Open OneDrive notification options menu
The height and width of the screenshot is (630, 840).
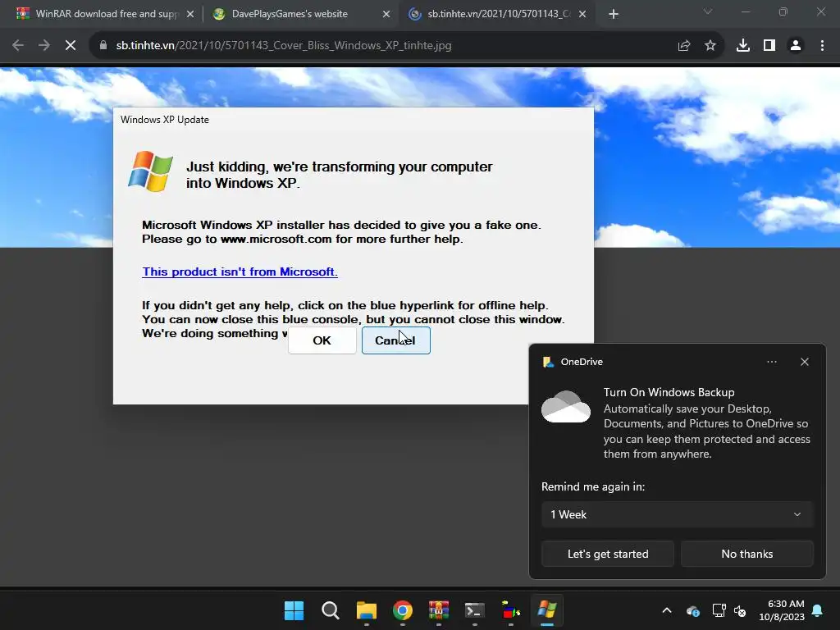click(x=772, y=362)
